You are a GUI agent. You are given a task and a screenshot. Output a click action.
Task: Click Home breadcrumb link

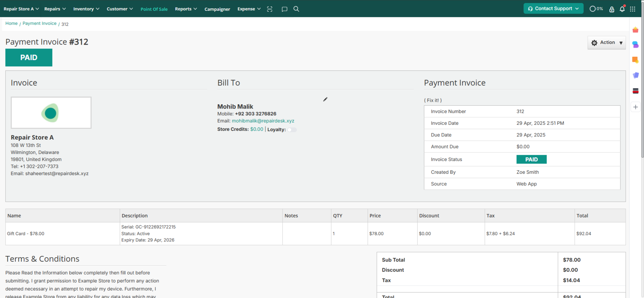11,23
